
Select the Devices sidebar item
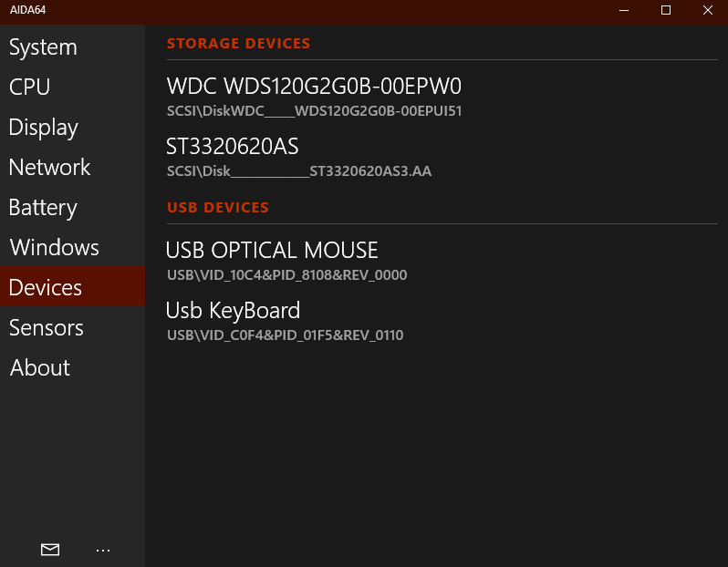[72, 285]
